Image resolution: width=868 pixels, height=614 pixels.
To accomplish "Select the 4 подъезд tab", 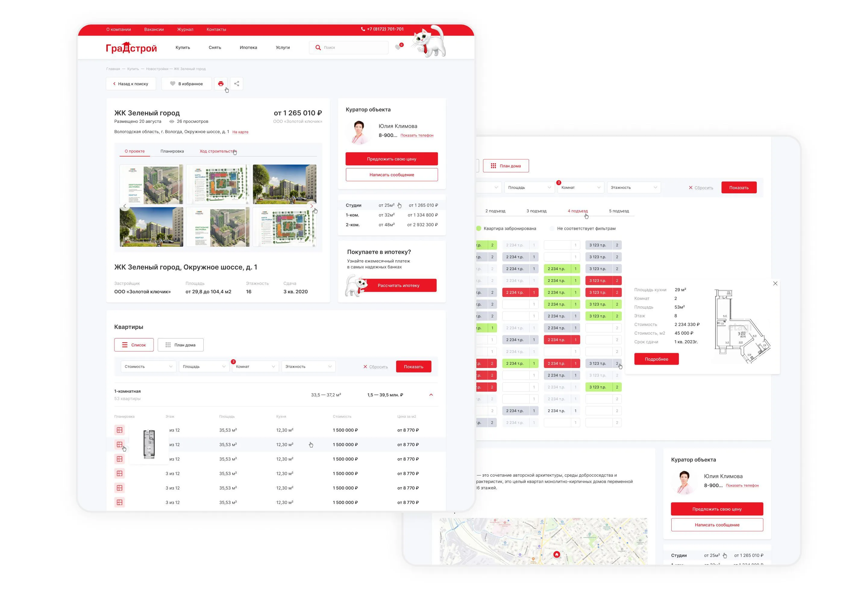I will point(578,211).
